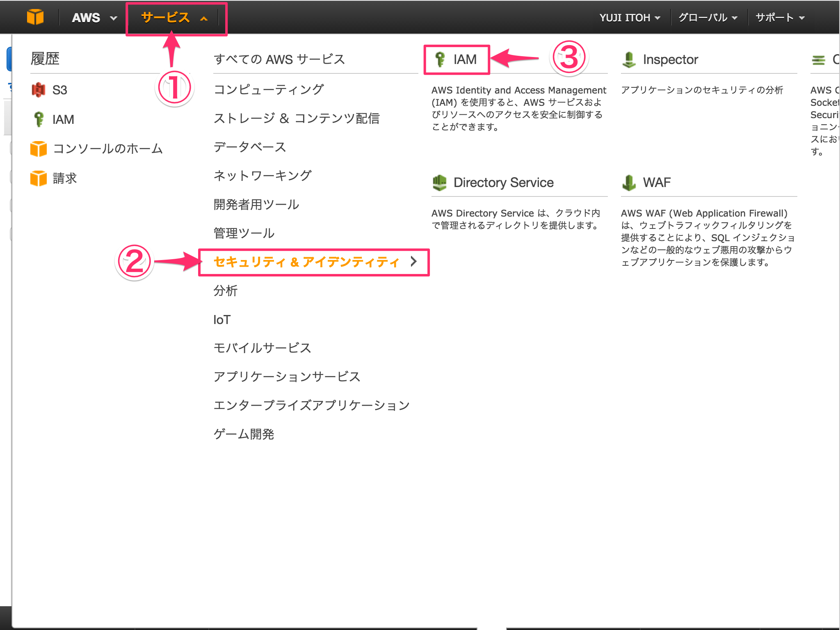Open WAF service link
Screen dimensions: 840x630
click(657, 183)
